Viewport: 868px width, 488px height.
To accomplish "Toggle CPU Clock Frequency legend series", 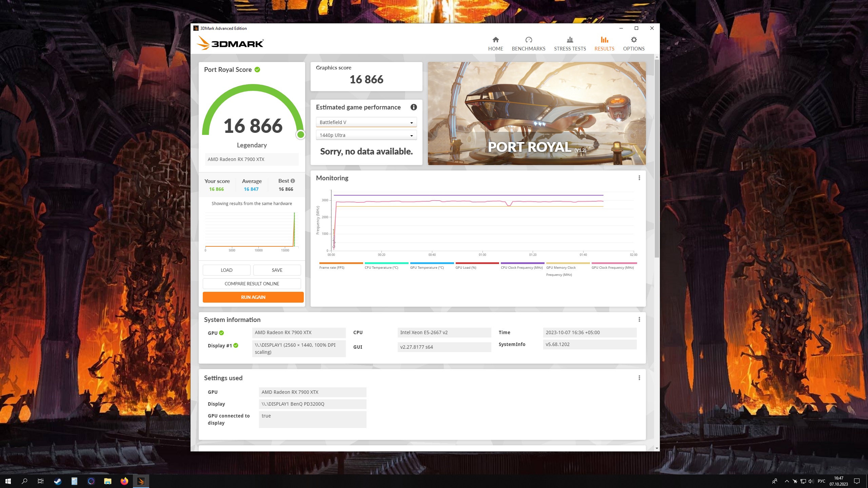I will (521, 268).
